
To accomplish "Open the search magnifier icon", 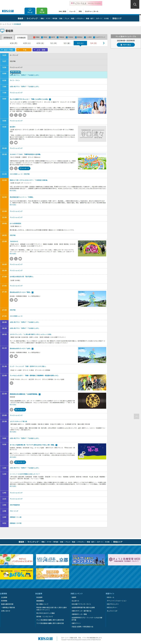I will tap(135, 4).
